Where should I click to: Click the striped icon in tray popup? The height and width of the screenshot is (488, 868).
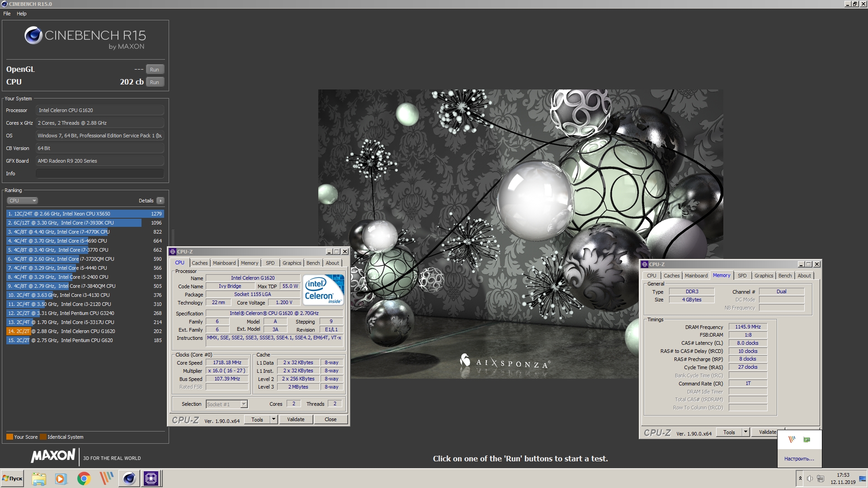point(792,439)
